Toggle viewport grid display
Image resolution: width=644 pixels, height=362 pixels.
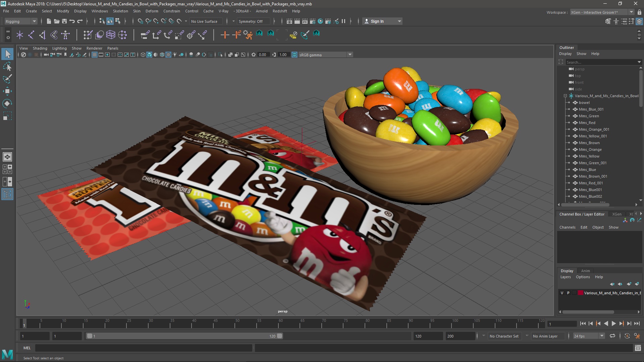95,55
